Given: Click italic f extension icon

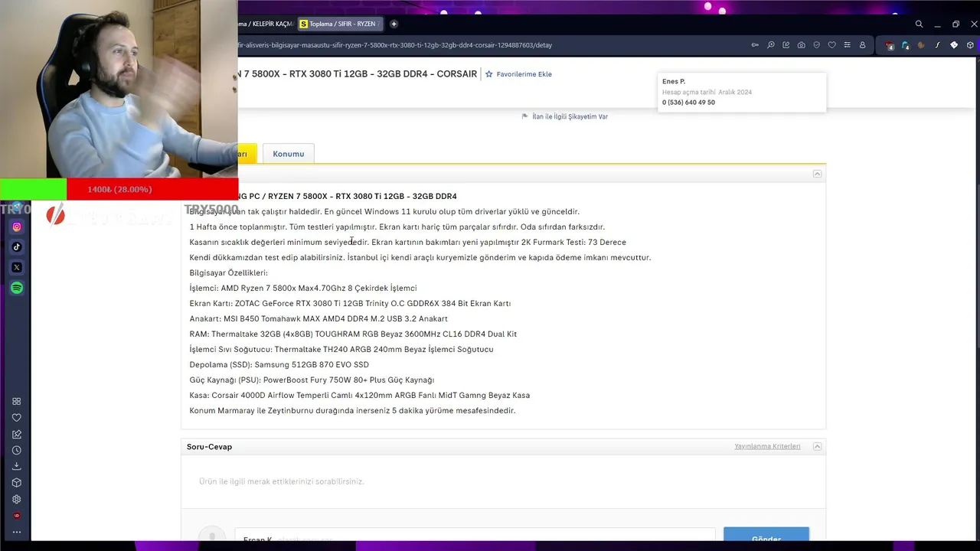Looking at the screenshot, I should pyautogui.click(x=938, y=45).
